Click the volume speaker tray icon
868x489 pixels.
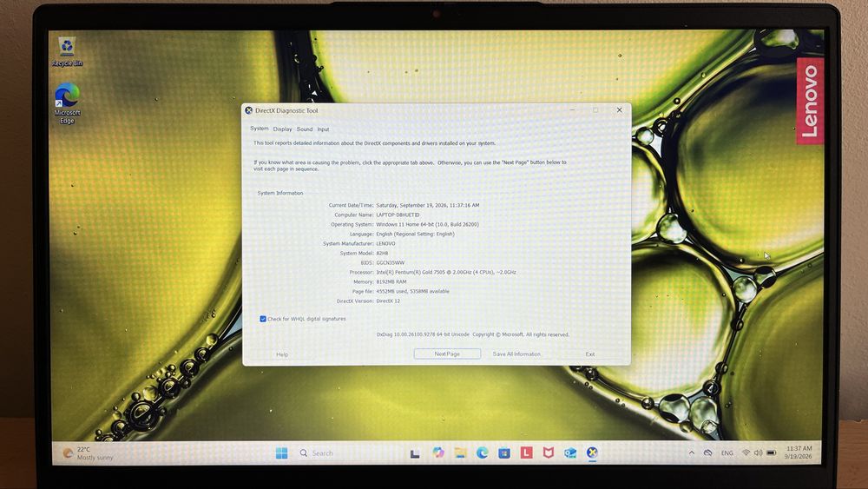click(x=758, y=453)
